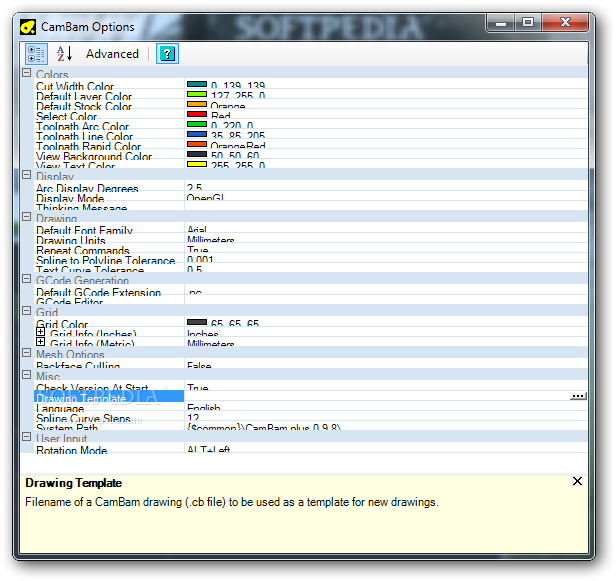Edit the Spline Curve Steps value 12
The width and height of the screenshot is (616, 581).
(x=386, y=416)
